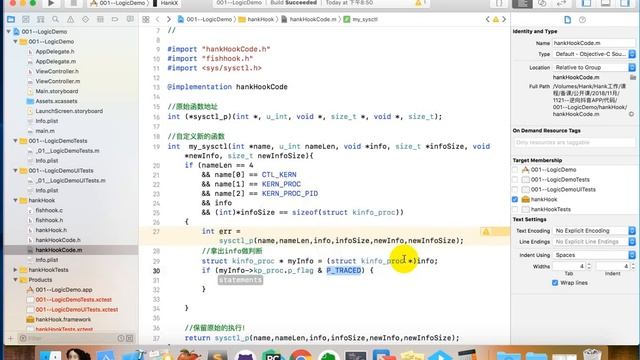Image resolution: width=640 pixels, height=360 pixels.
Task: Click the On Demand Resource Tags field
Action: tap(574, 142)
